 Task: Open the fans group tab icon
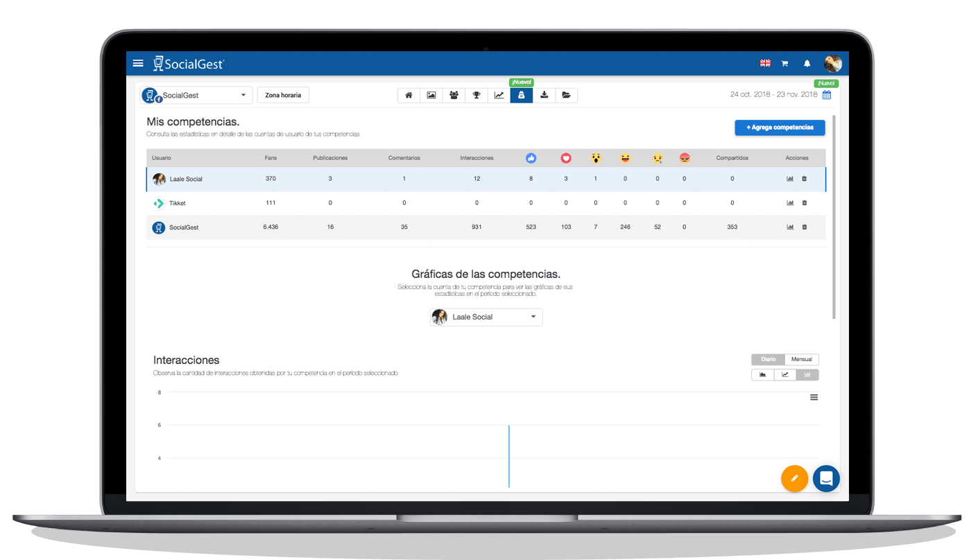[454, 96]
